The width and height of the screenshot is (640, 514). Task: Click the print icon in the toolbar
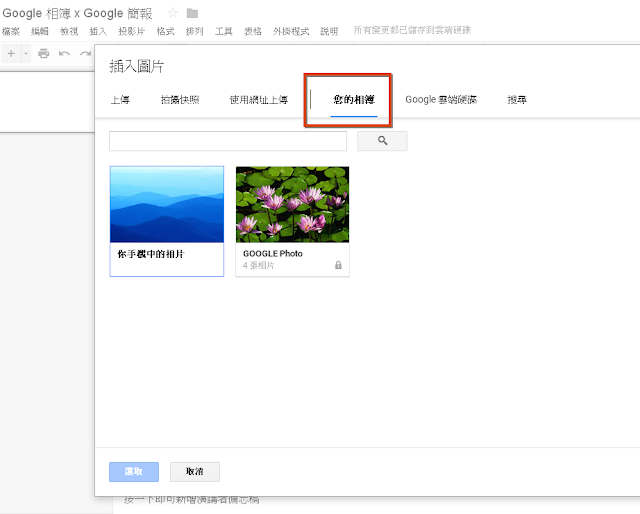(x=43, y=53)
